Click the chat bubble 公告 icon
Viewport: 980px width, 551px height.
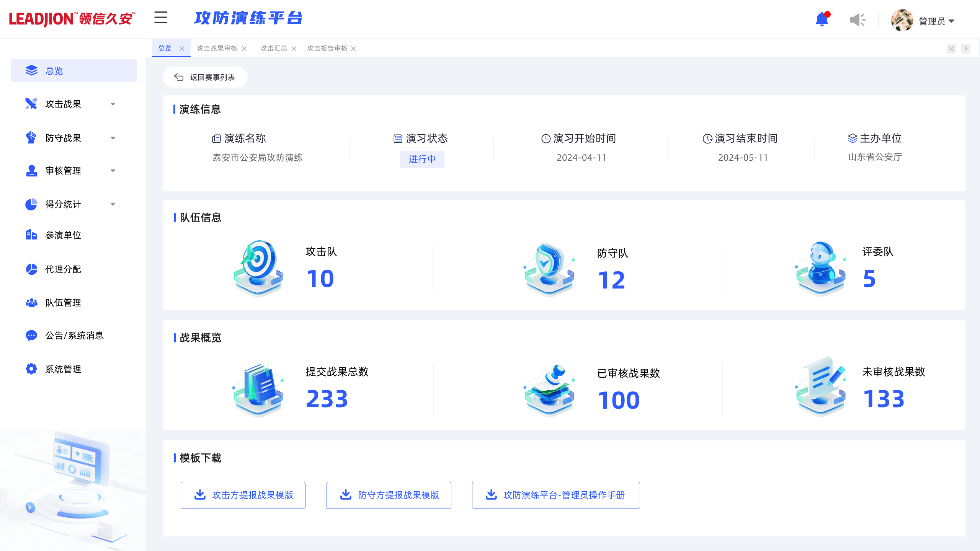31,336
